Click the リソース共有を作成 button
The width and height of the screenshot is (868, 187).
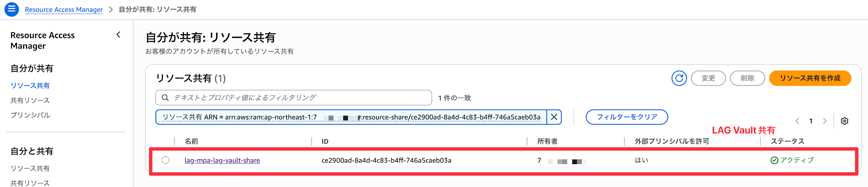pyautogui.click(x=810, y=78)
